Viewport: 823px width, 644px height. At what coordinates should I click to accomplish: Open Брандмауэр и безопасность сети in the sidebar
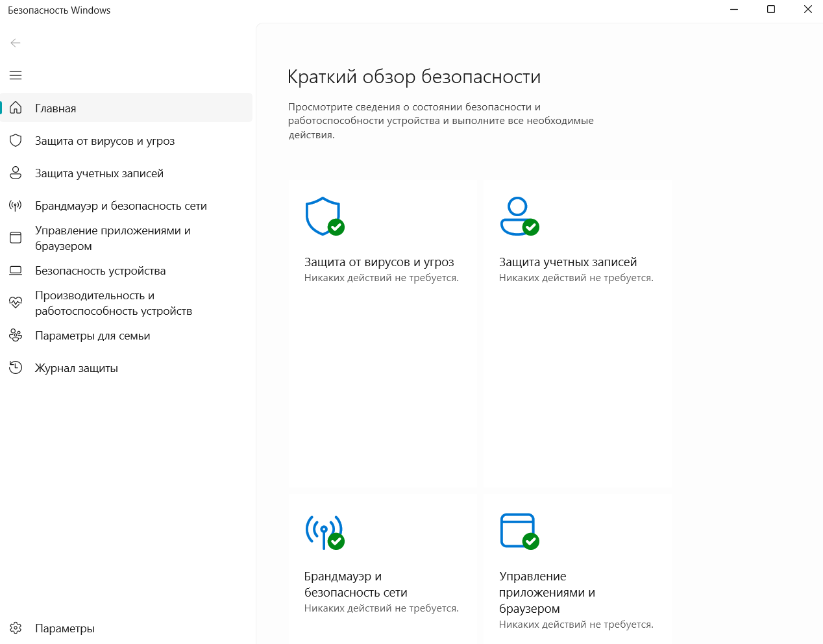click(127, 205)
